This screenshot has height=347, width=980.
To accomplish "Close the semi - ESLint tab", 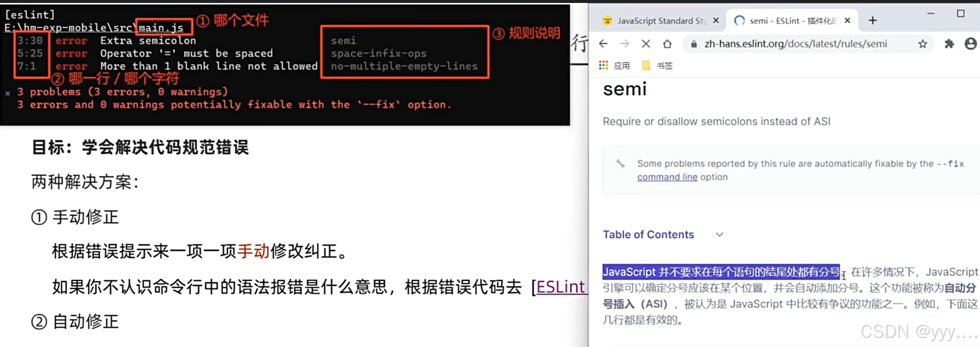I will [847, 20].
